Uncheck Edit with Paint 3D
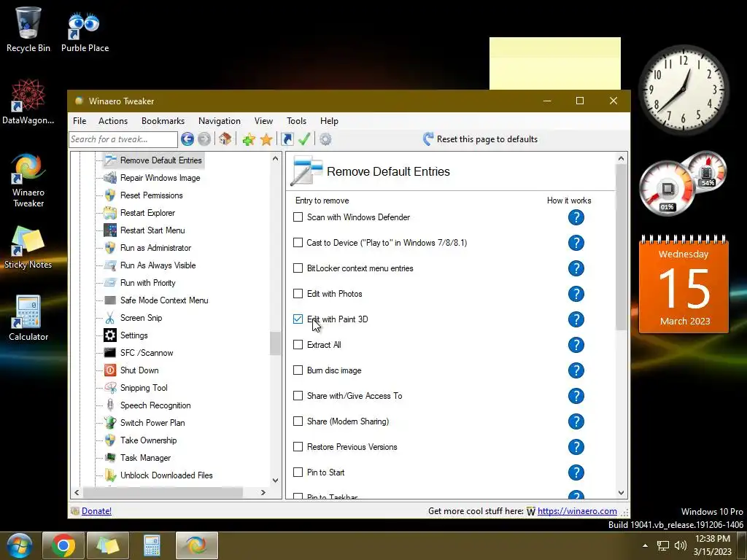The image size is (747, 560). [x=298, y=319]
